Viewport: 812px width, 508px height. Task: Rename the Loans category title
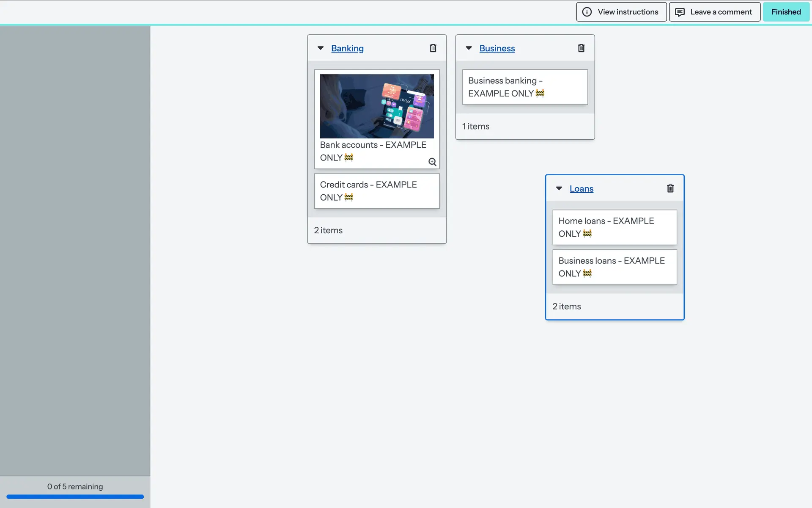(581, 188)
